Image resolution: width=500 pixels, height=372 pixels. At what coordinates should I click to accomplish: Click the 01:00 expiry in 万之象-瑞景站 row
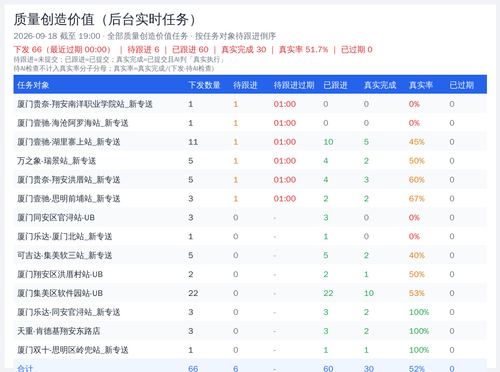[x=285, y=161]
